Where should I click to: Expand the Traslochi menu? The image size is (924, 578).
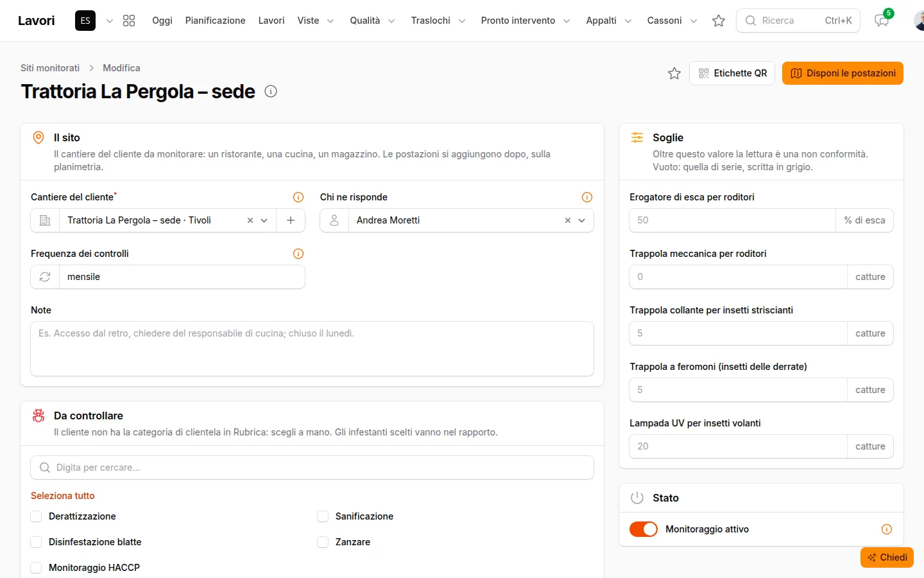click(438, 21)
